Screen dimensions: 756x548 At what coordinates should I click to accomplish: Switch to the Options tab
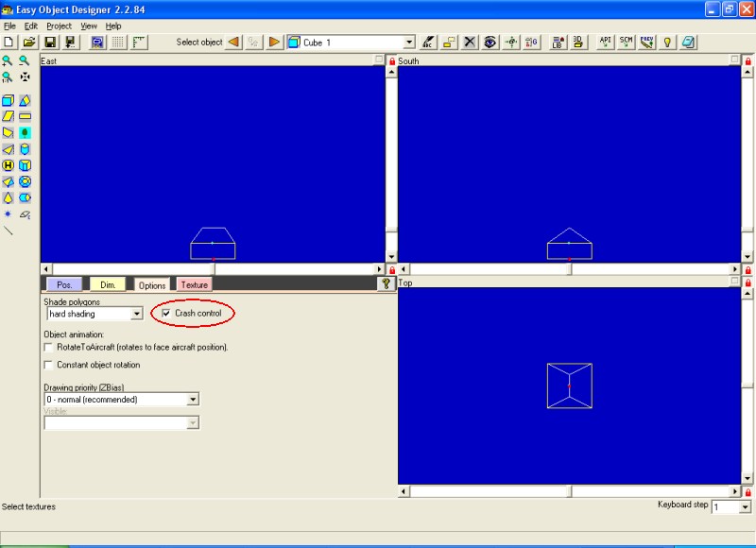coord(152,285)
